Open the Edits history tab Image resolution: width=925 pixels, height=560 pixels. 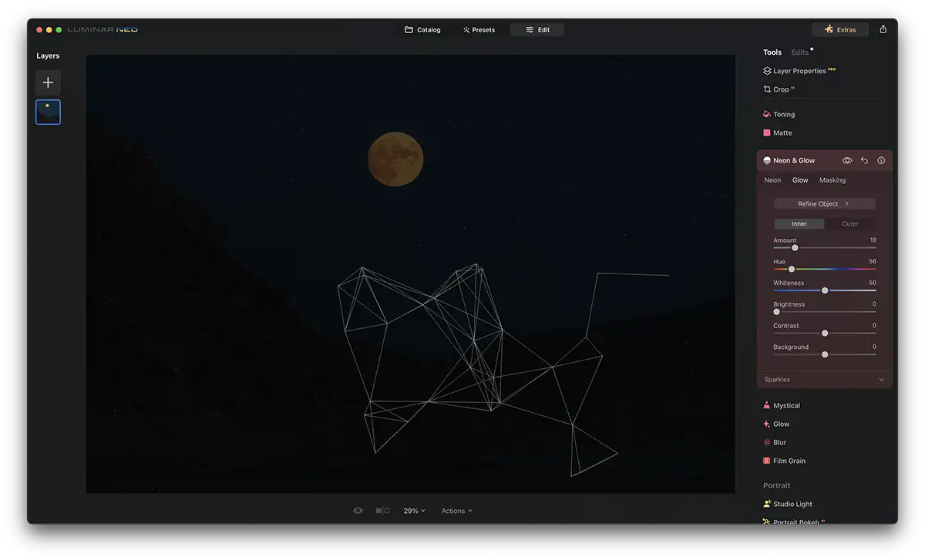coord(800,52)
